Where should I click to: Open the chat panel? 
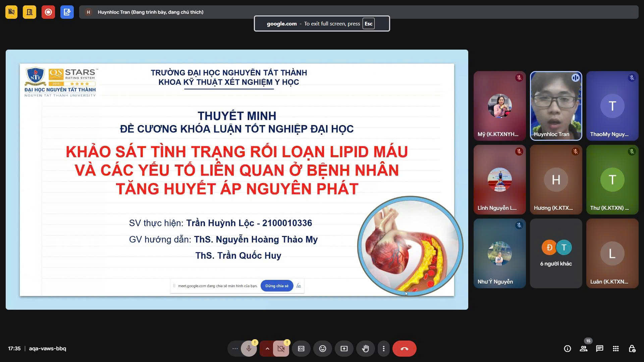click(x=600, y=349)
